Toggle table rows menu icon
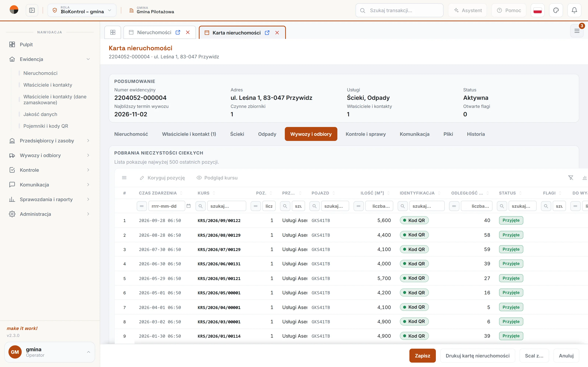Screen dimensions: 588x367 pyautogui.click(x=124, y=178)
